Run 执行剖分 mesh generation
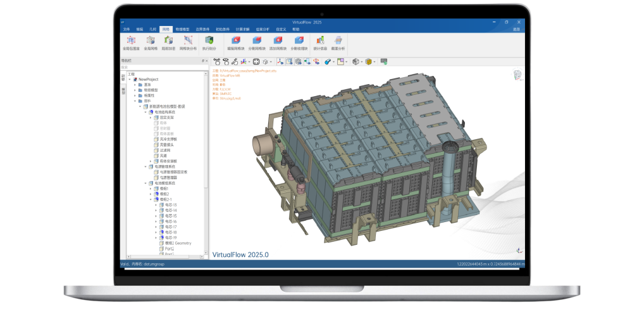The height and width of the screenshot is (317, 644). point(208,40)
